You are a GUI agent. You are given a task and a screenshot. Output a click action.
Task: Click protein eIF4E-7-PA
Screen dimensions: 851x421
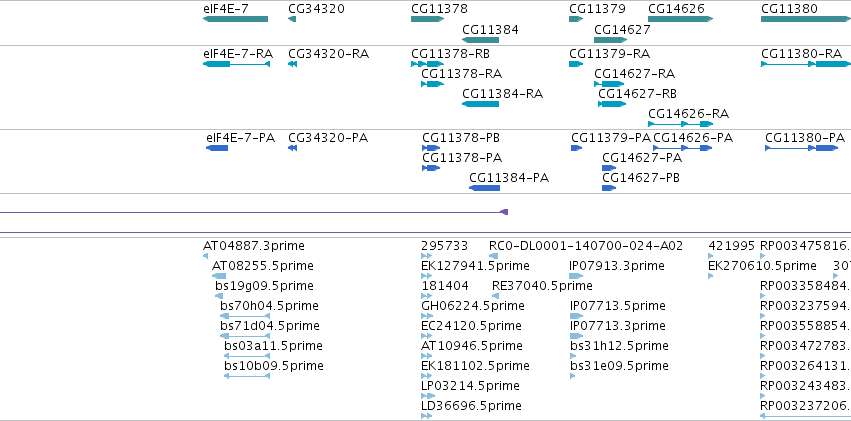tap(217, 148)
